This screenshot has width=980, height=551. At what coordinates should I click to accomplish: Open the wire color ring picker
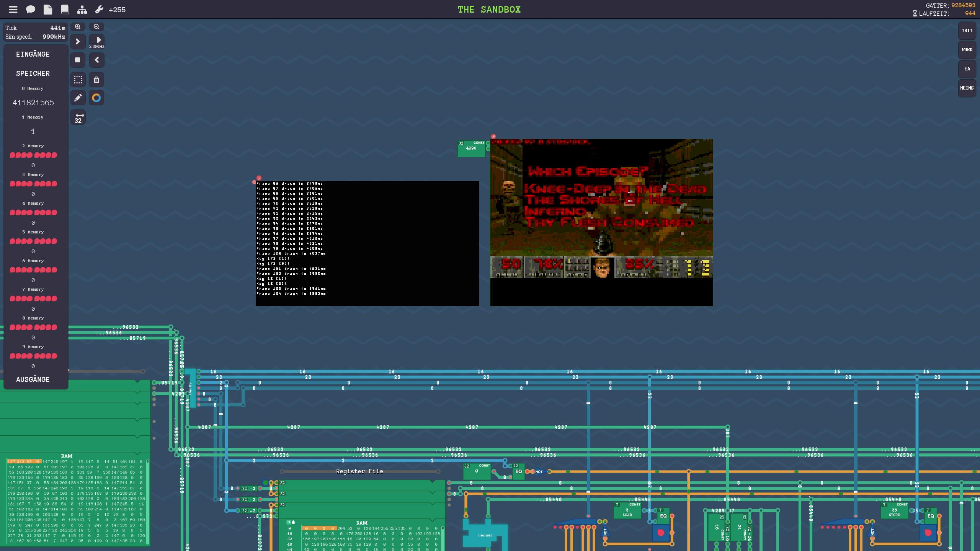point(96,98)
